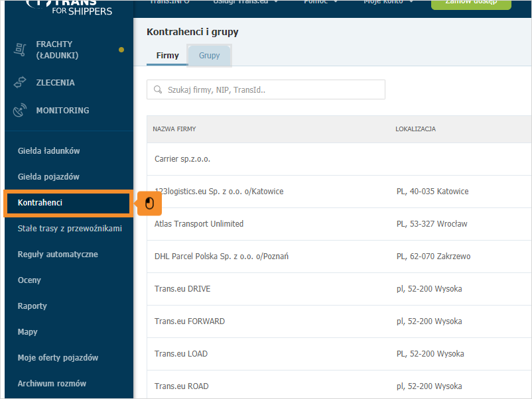Click the NAZWA FIRMY column header
This screenshot has height=399, width=532.
coord(174,129)
